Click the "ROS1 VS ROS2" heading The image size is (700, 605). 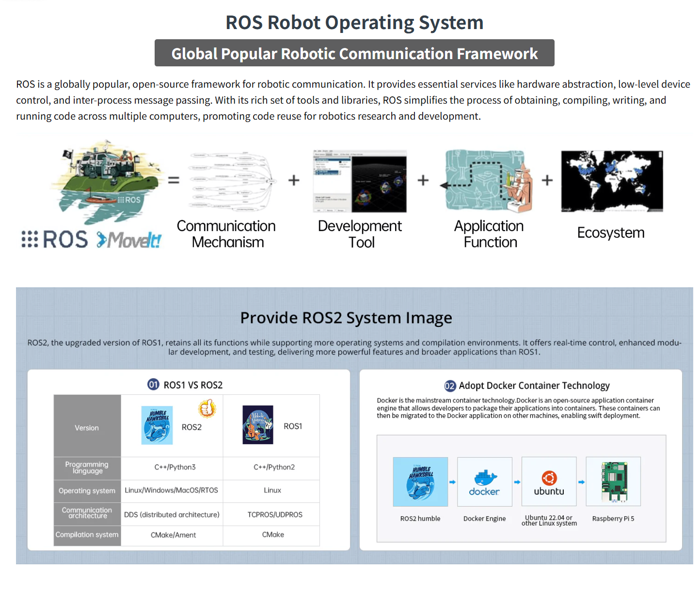(193, 385)
